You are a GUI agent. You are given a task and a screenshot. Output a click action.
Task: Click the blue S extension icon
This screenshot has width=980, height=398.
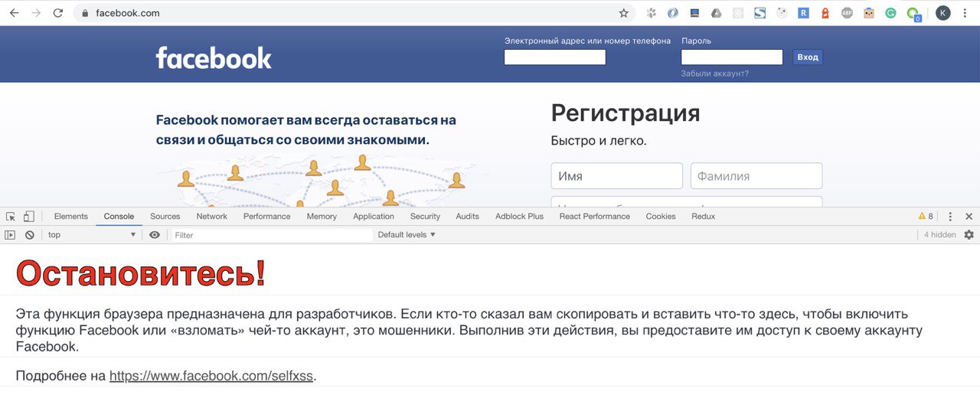[759, 13]
